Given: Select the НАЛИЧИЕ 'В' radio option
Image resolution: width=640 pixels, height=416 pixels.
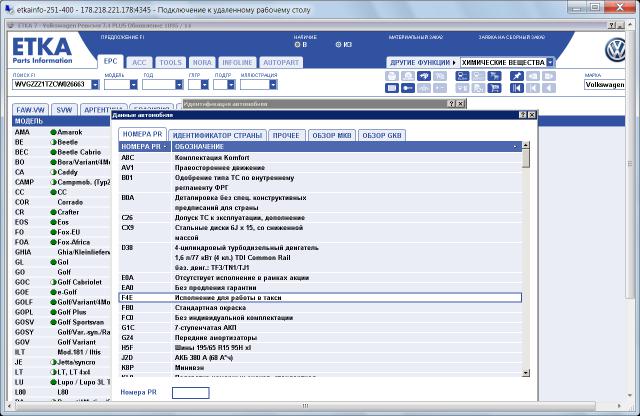Looking at the screenshot, I should click(297, 44).
